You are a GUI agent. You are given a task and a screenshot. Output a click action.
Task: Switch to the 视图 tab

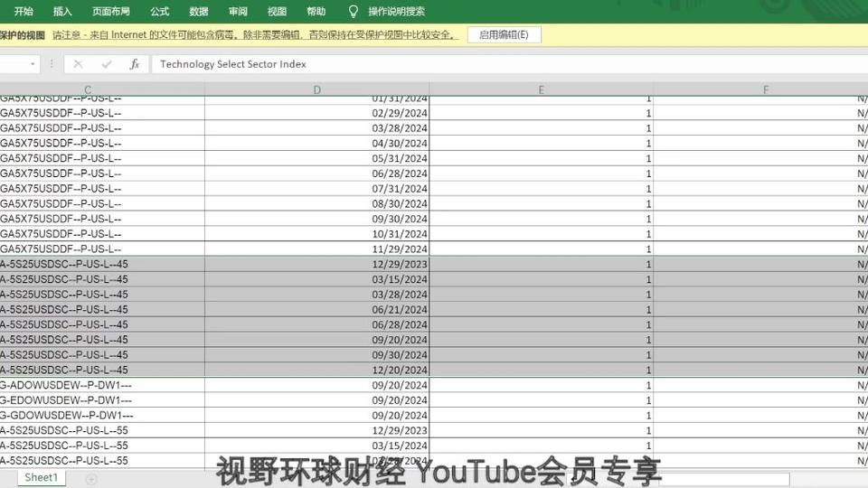click(277, 11)
